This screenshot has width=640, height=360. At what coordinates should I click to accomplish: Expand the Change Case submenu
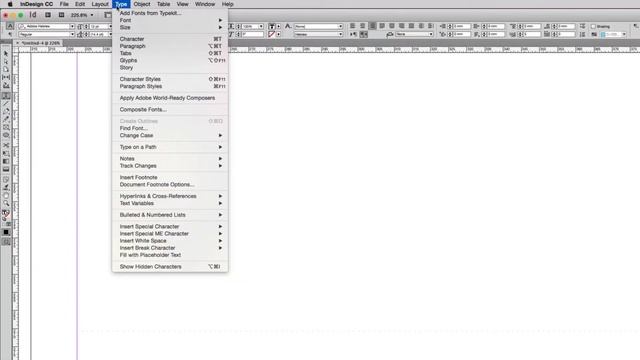tap(170, 136)
